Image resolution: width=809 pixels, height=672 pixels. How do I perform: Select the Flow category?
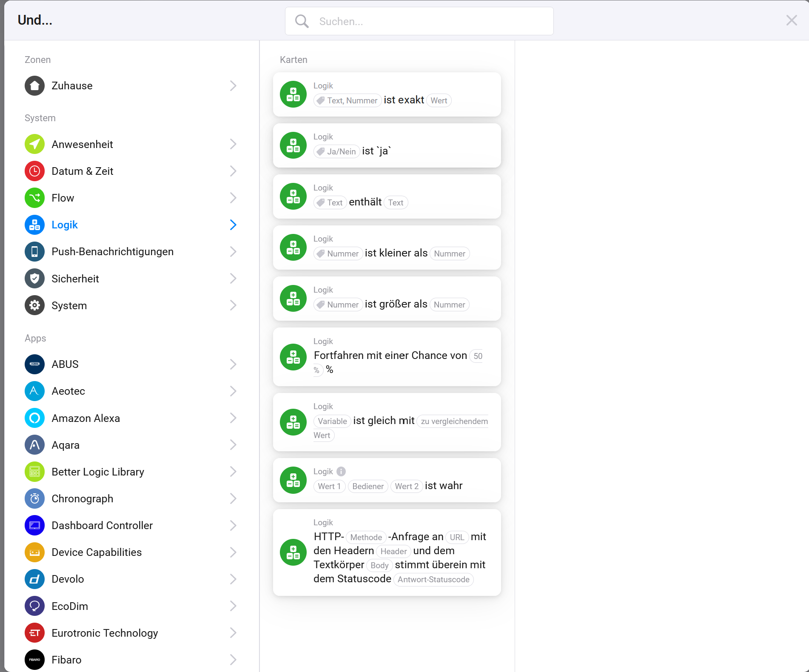(131, 198)
